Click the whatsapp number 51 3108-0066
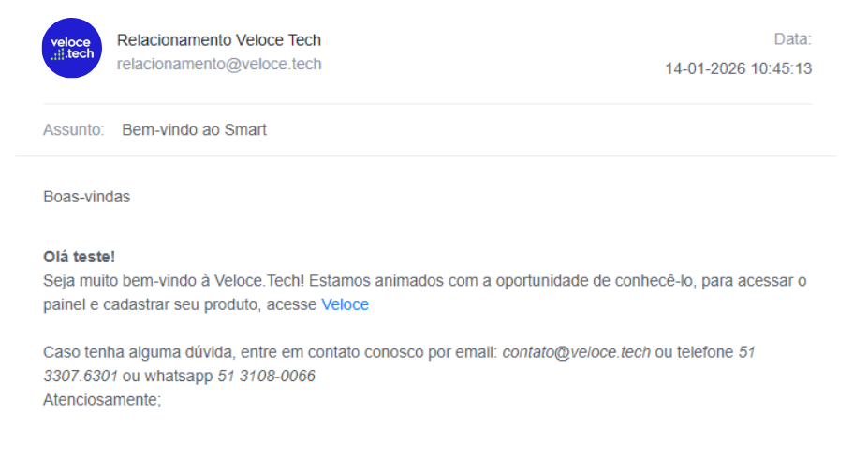868x459 pixels. pyautogui.click(x=266, y=376)
